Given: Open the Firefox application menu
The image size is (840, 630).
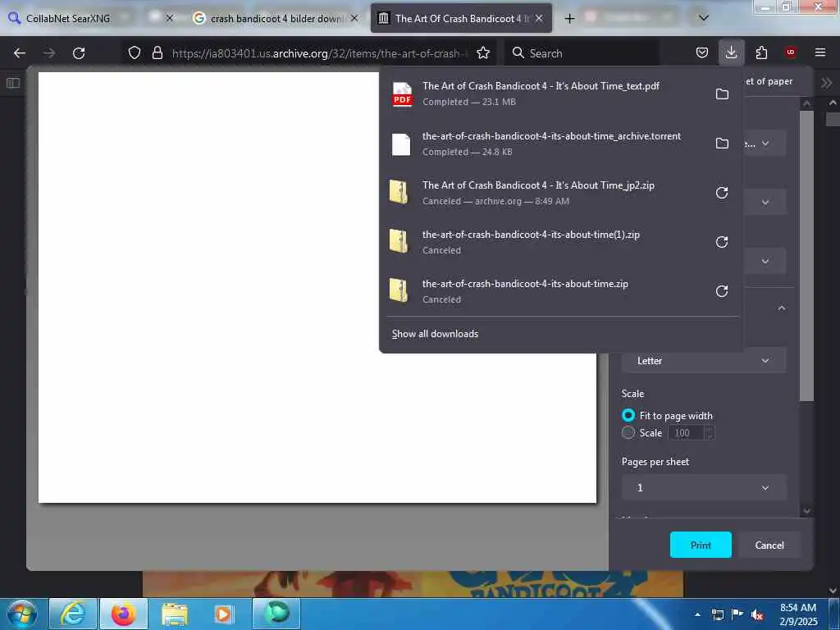Looking at the screenshot, I should pos(820,52).
